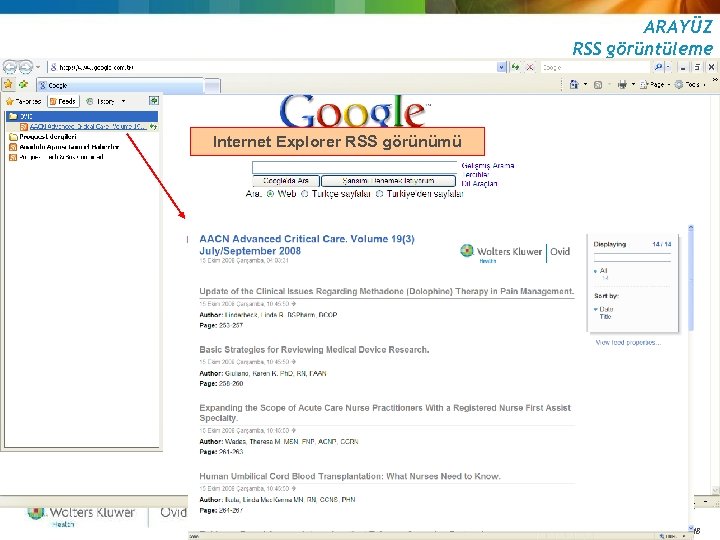Open the search provider options dropdown

coord(668,67)
